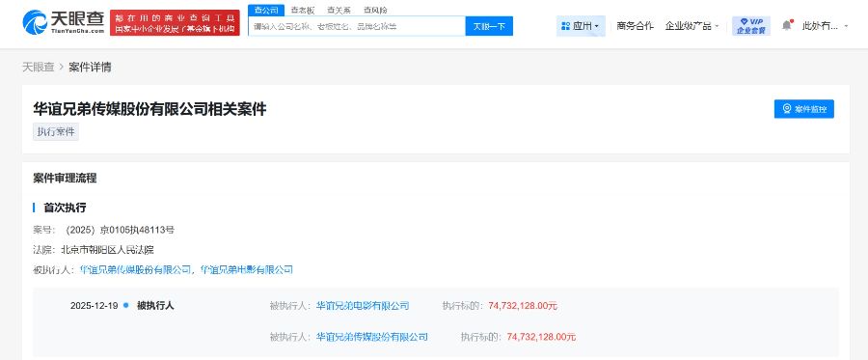This screenshot has height=360, width=868.
Task: Go to 天眼查 breadcrumb link
Action: tap(39, 67)
